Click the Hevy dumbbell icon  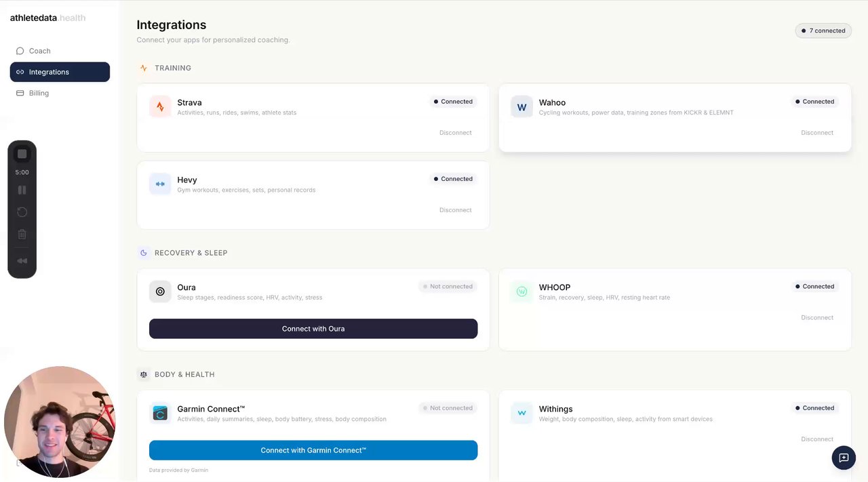coord(160,184)
